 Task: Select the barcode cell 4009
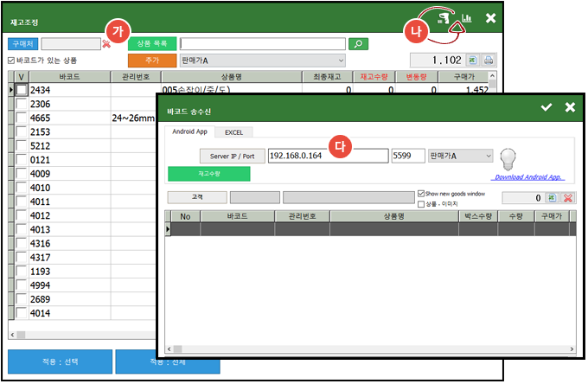pyautogui.click(x=70, y=174)
